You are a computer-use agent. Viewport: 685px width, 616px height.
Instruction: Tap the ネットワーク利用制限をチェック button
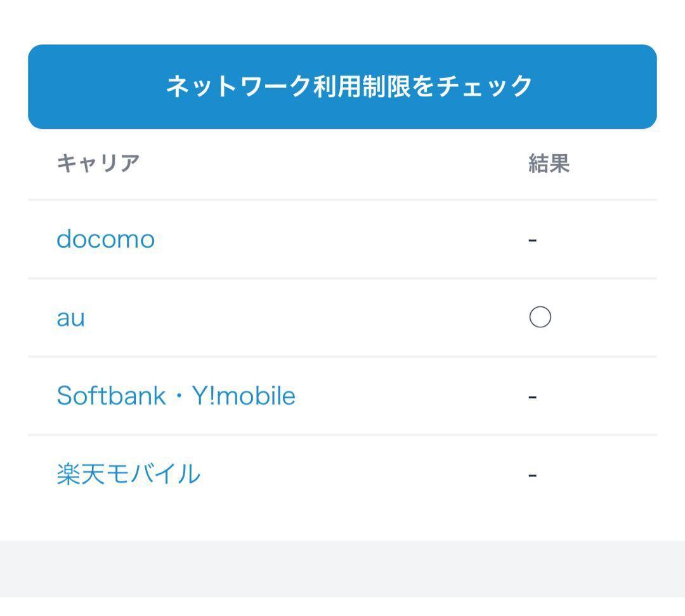pyautogui.click(x=342, y=87)
